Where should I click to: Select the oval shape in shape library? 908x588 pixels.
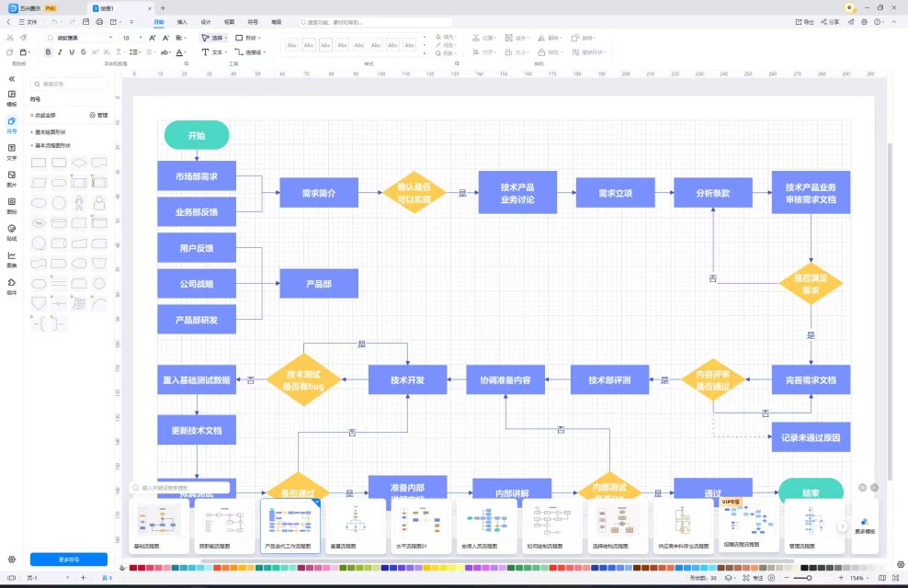pyautogui.click(x=39, y=202)
